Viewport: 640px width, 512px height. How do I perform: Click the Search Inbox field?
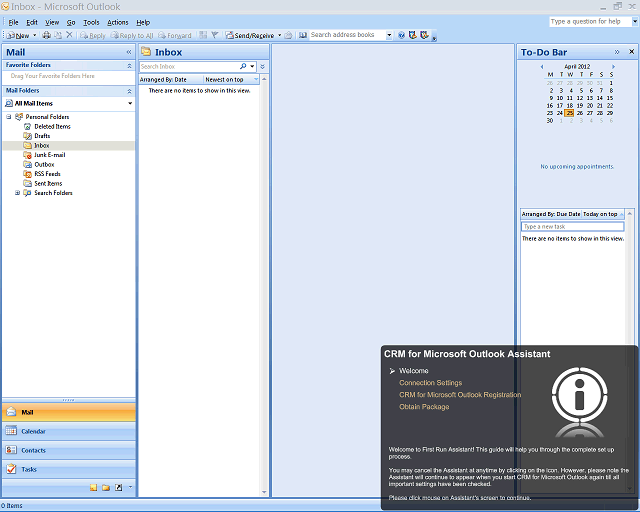pyautogui.click(x=189, y=67)
